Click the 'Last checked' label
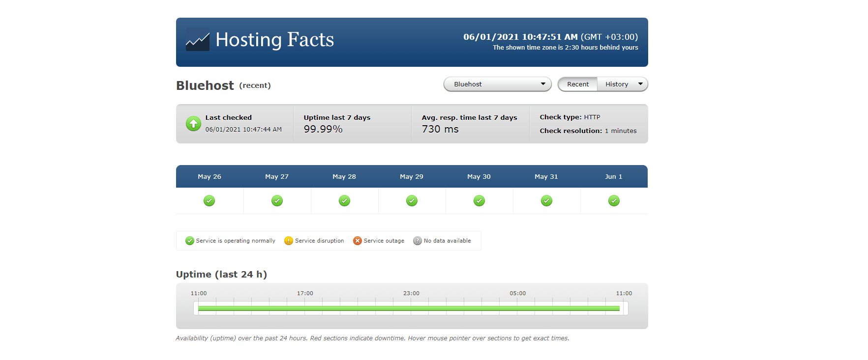This screenshot has width=868, height=360. point(229,117)
